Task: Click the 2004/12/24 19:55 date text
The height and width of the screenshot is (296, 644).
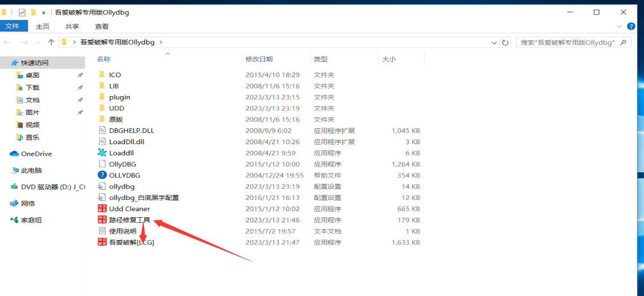Action: (275, 175)
